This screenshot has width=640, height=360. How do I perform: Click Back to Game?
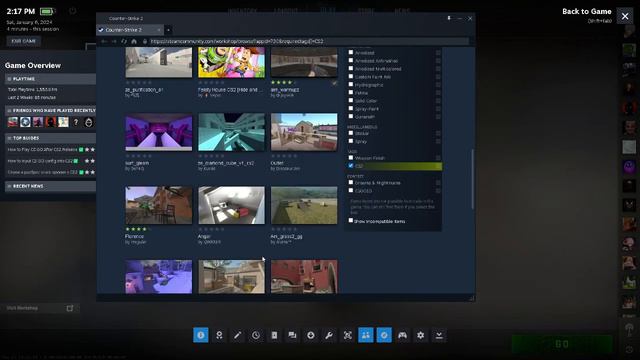point(587,11)
